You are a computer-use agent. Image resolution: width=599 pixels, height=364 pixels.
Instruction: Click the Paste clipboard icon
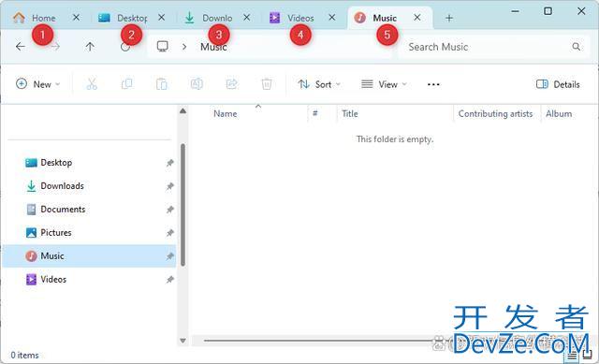(162, 84)
